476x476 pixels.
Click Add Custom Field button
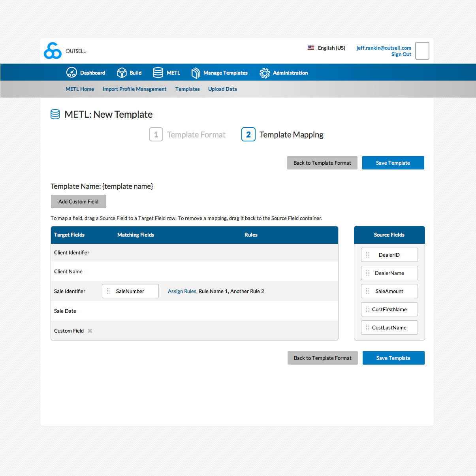(x=78, y=201)
